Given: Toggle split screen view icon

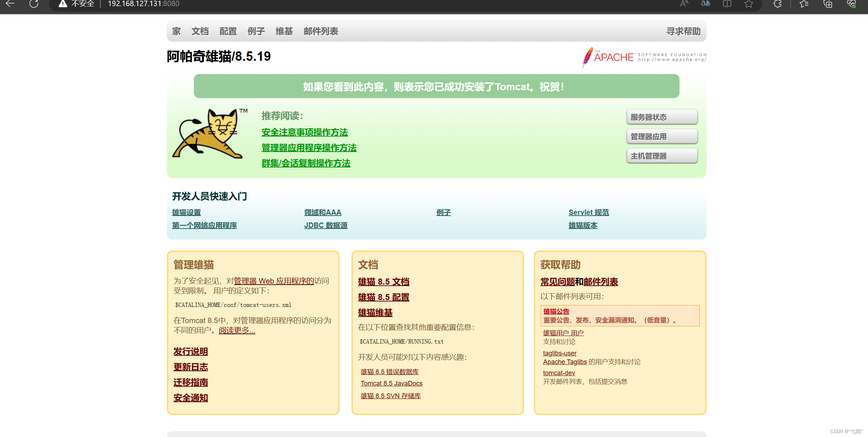Looking at the screenshot, I should coord(727,4).
